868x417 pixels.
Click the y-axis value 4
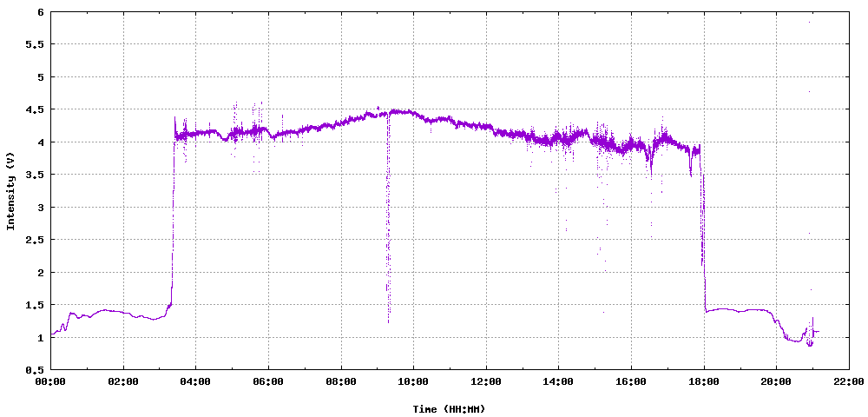[42, 142]
